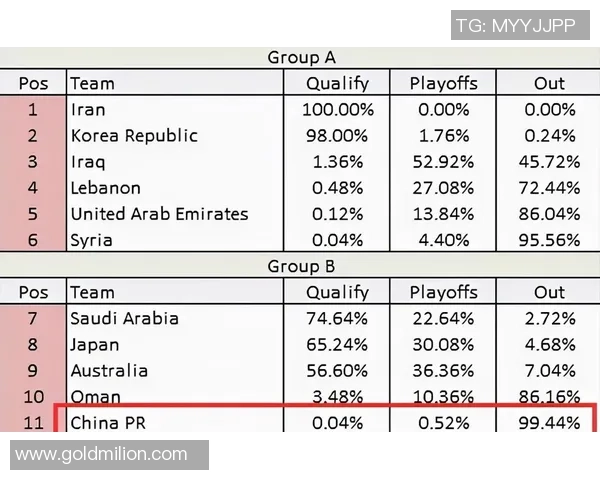The image size is (600, 480).
Task: Click the TG: MYYJJPP label
Action: pyautogui.click(x=515, y=26)
